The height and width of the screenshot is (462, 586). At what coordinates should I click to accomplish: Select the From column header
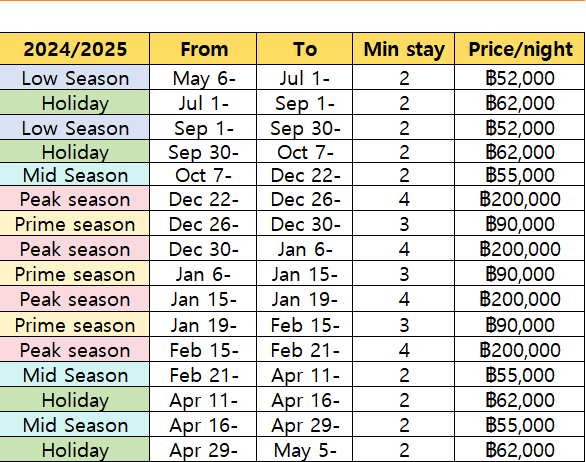[x=203, y=49]
